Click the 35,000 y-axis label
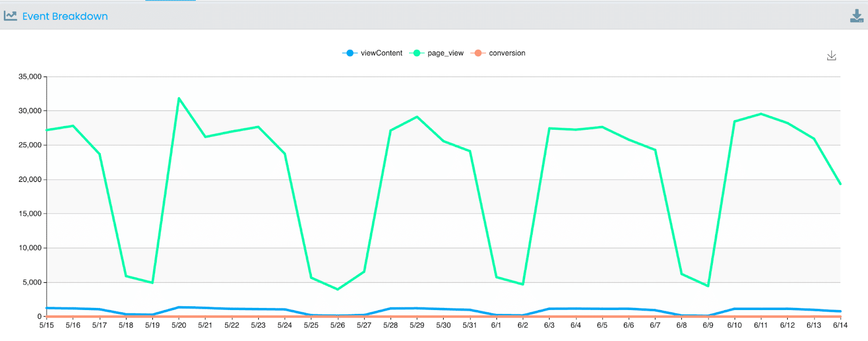Image resolution: width=868 pixels, height=341 pixels. tap(30, 77)
